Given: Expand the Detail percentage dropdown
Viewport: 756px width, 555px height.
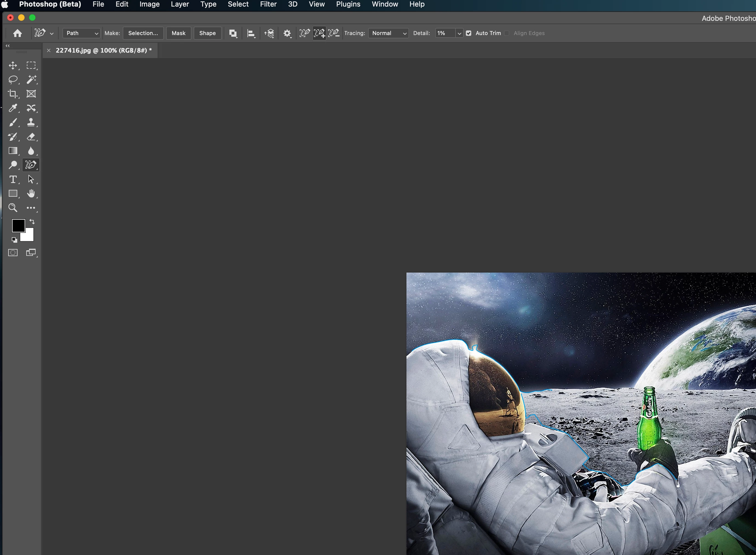Looking at the screenshot, I should coord(459,33).
